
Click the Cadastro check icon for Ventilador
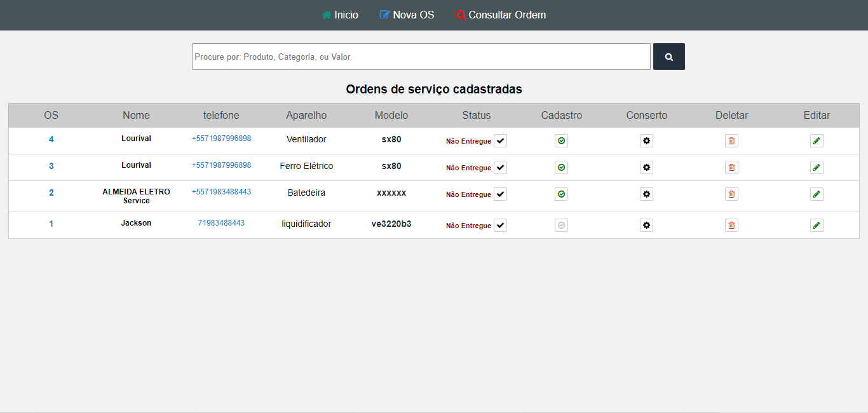pos(561,141)
